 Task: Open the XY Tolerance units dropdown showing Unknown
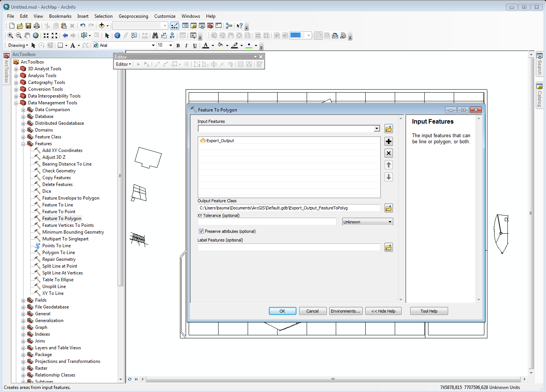point(368,222)
